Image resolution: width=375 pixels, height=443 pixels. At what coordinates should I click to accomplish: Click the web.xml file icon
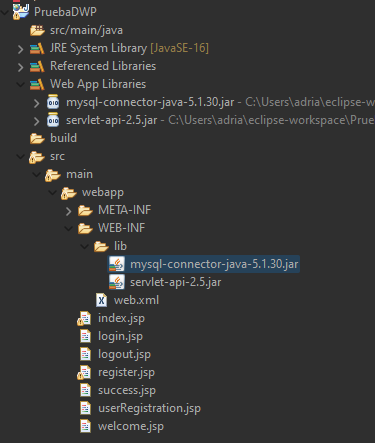click(x=101, y=300)
